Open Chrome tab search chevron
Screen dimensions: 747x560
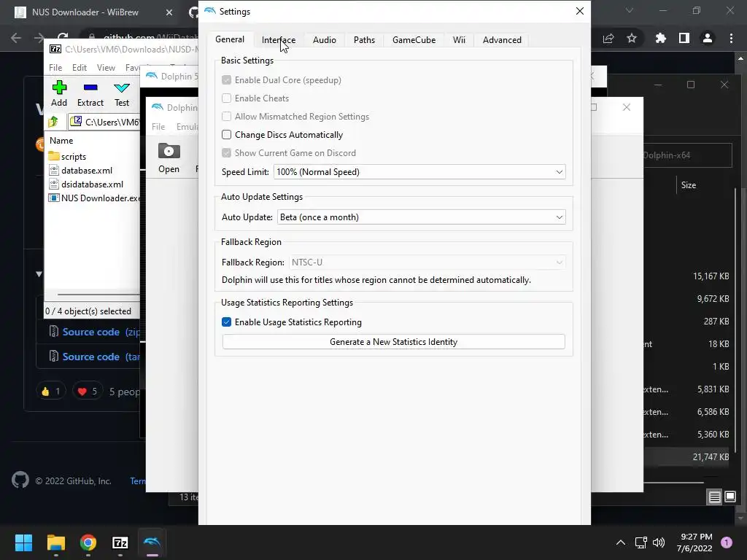tap(630, 10)
